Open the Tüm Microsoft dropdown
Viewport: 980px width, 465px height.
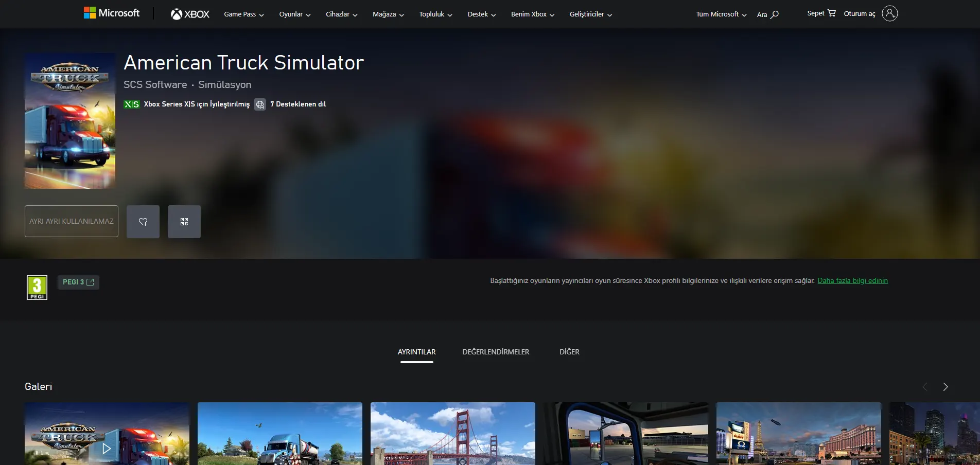pyautogui.click(x=721, y=14)
